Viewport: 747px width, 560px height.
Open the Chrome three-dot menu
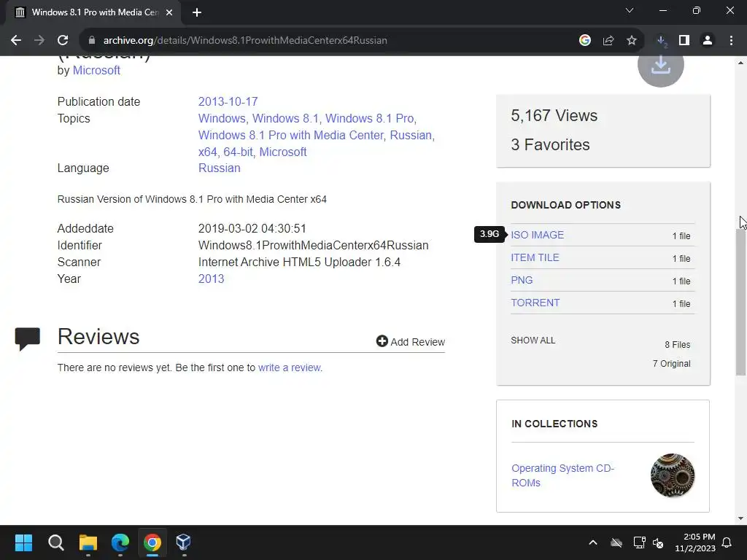pos(731,41)
